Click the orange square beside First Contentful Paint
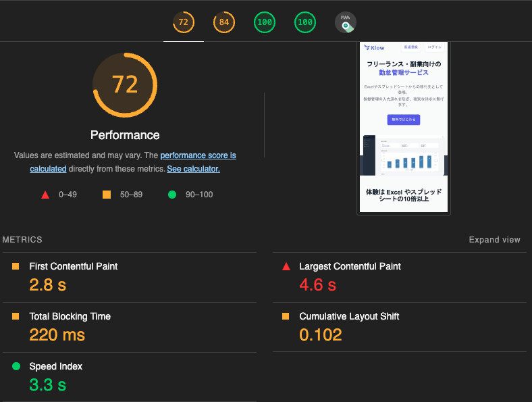 [x=16, y=266]
